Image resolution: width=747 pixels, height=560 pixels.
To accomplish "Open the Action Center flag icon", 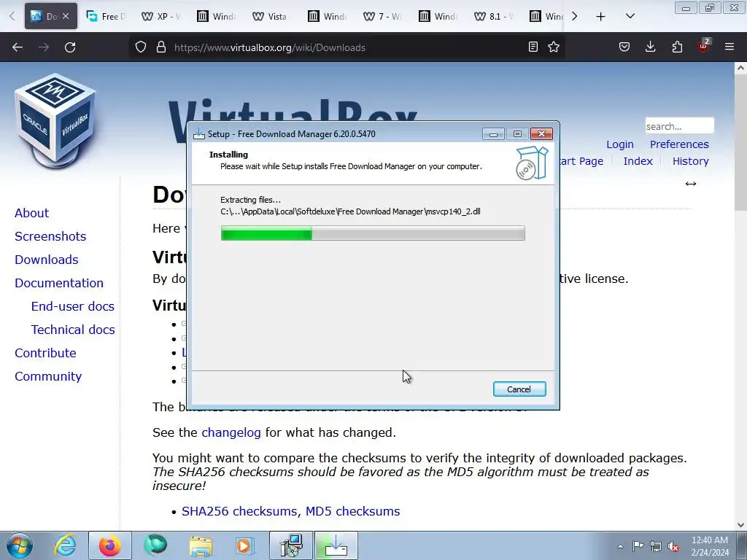I will 638,545.
